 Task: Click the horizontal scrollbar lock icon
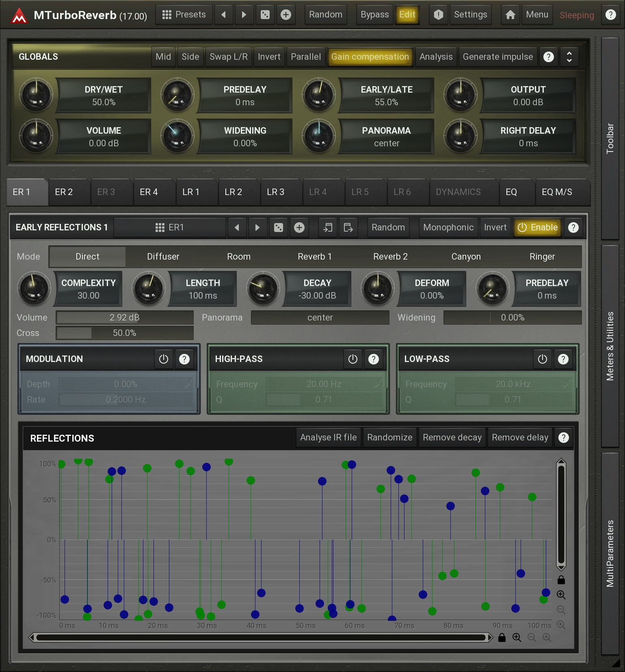tap(502, 637)
